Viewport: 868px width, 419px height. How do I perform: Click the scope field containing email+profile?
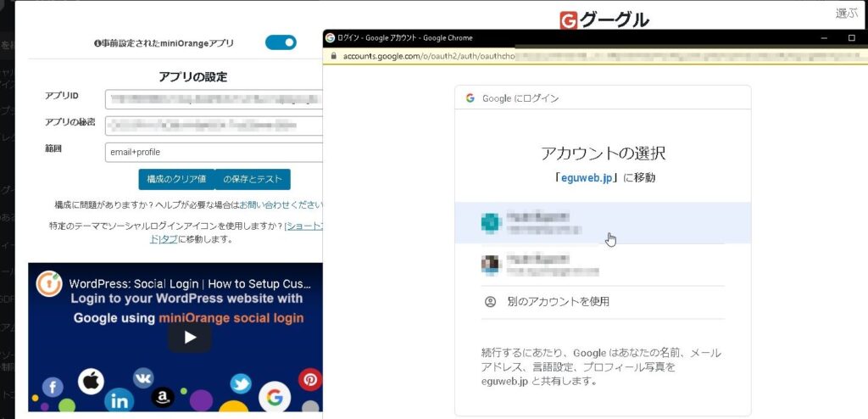pyautogui.click(x=214, y=153)
